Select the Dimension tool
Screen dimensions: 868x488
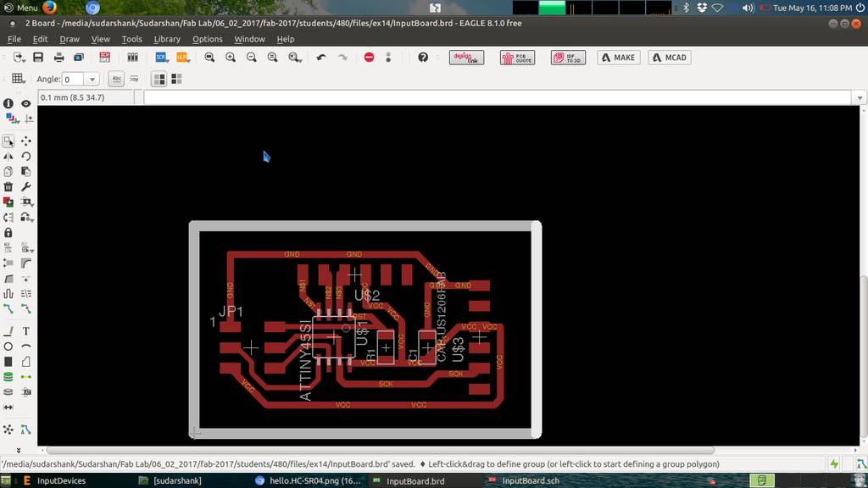coord(8,408)
